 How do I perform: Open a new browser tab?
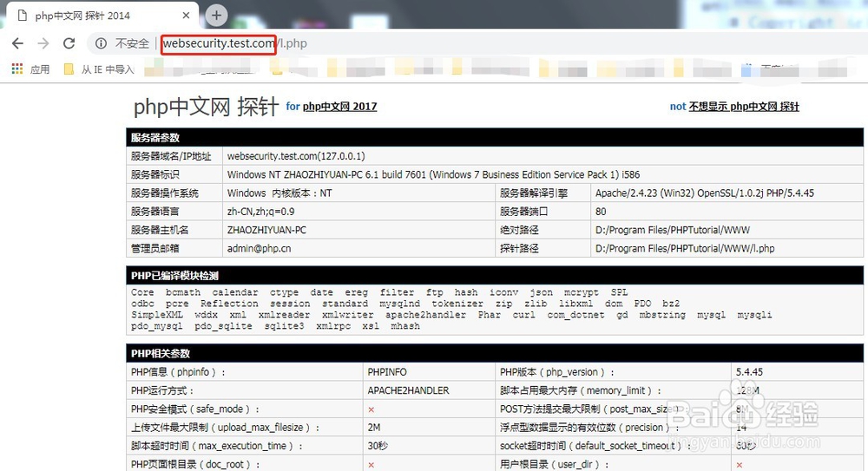point(216,15)
